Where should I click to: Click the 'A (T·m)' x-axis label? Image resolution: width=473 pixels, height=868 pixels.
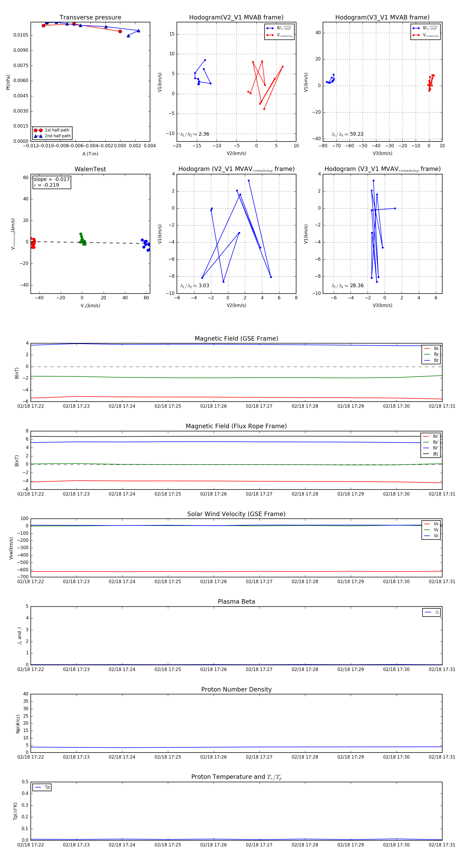click(90, 154)
